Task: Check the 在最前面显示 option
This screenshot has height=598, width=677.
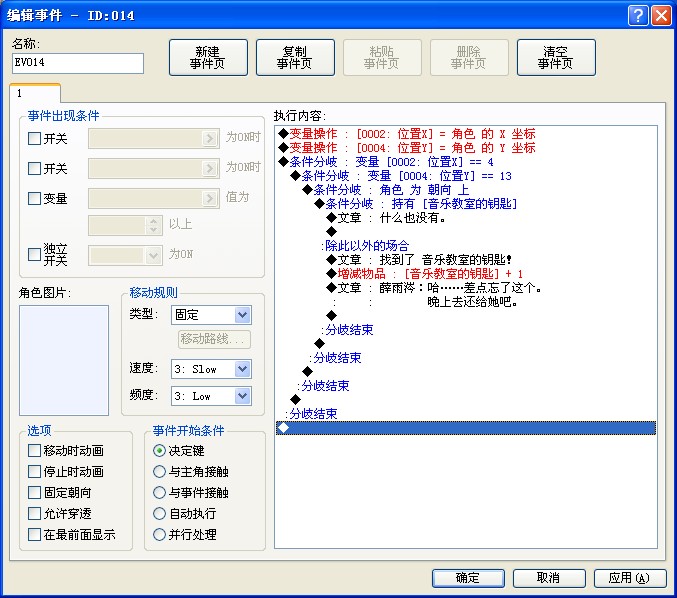Action: coord(34,535)
